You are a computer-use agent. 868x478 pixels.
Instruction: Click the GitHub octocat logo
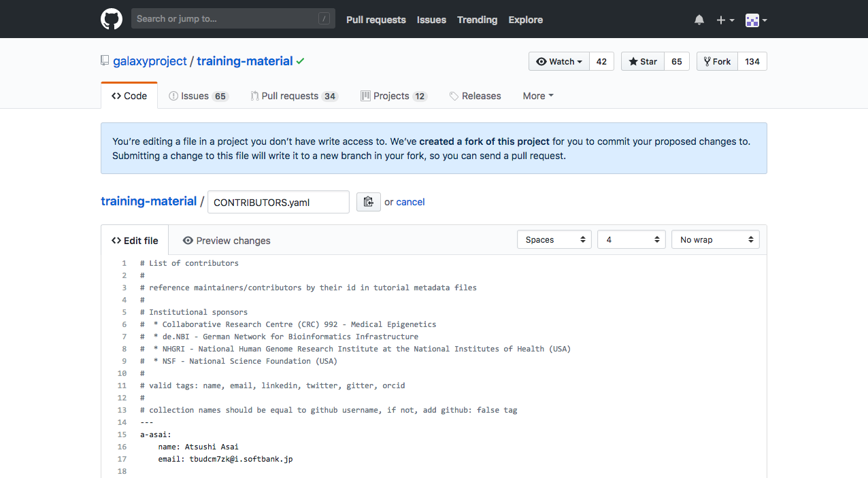coord(112,19)
